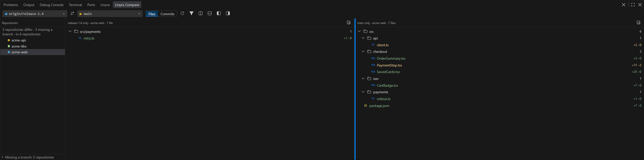Select the acme-api repository

click(x=32, y=40)
